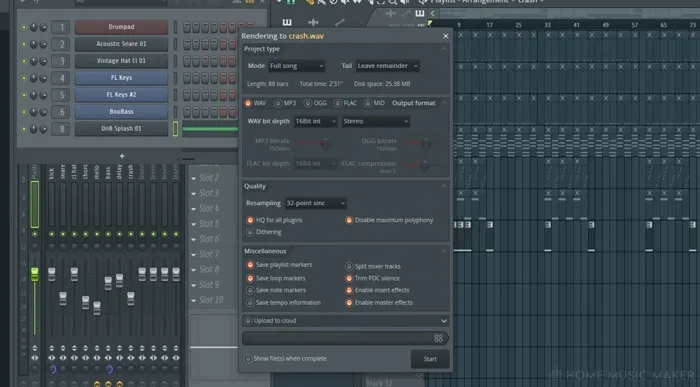Click mixer track number 8 for DnB Splash
The width and height of the screenshot is (700, 387).
point(61,129)
